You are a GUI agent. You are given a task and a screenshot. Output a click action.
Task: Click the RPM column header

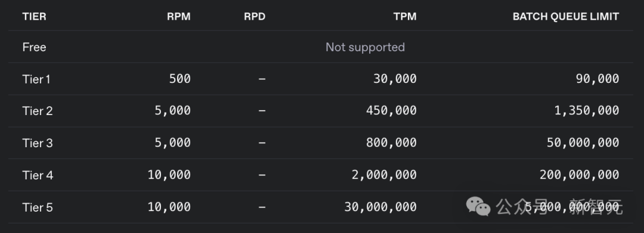point(179,17)
